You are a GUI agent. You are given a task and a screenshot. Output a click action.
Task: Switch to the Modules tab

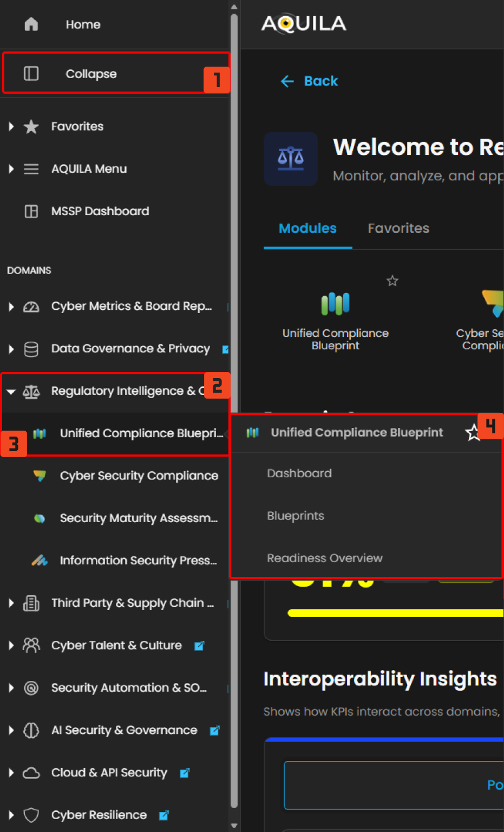pyautogui.click(x=307, y=228)
